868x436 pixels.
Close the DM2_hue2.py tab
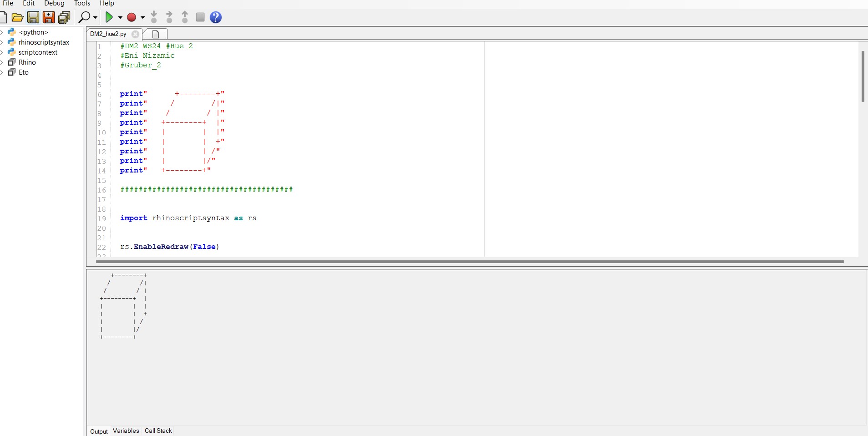135,35
